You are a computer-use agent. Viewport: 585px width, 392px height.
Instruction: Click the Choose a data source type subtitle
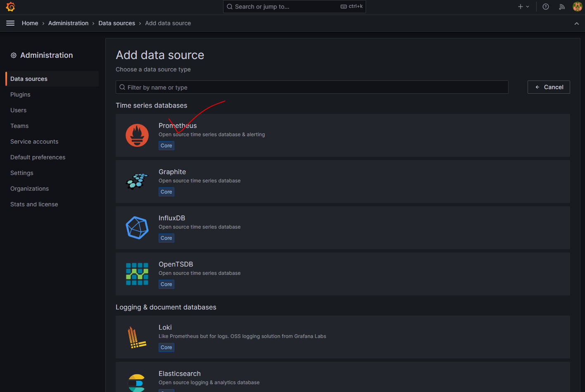[153, 69]
